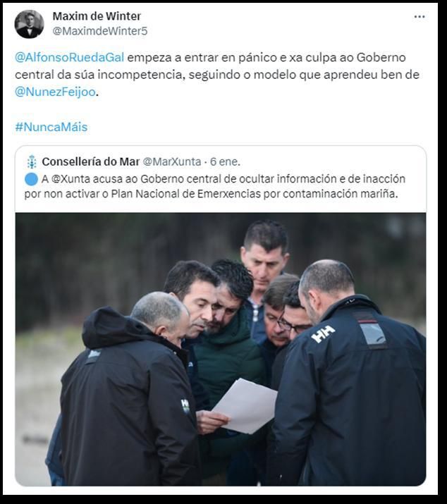Viewport: 447px width, 504px height.
Task: Click the quoted tweet text about Plan Nacional de Emerxencias
Action: pyautogui.click(x=215, y=186)
